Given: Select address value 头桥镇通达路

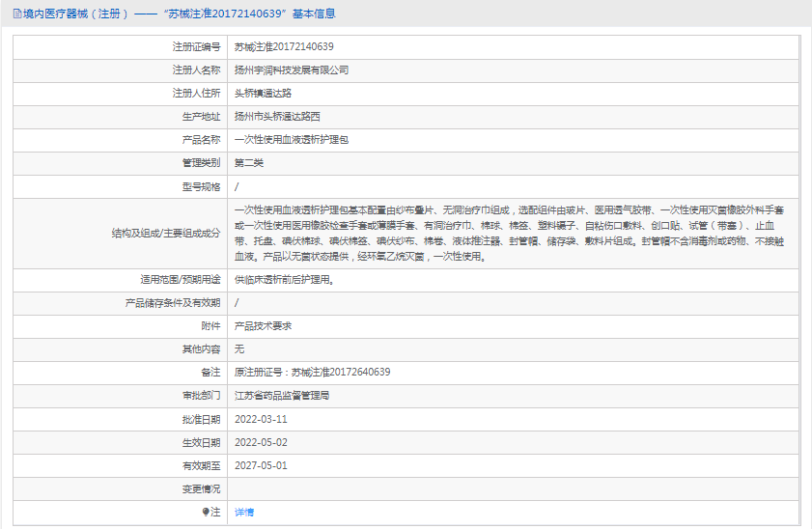Looking at the screenshot, I should click(x=263, y=94).
